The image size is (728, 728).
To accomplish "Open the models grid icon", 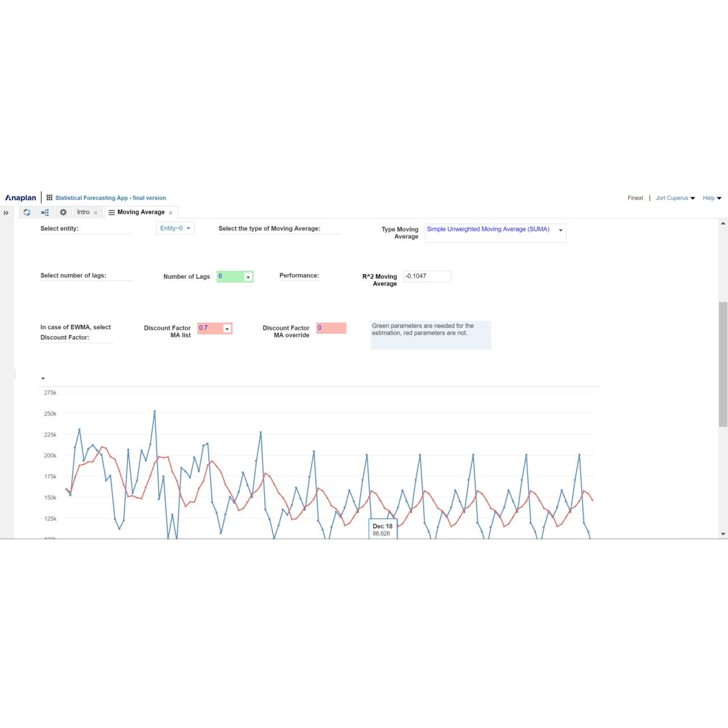I will click(49, 198).
